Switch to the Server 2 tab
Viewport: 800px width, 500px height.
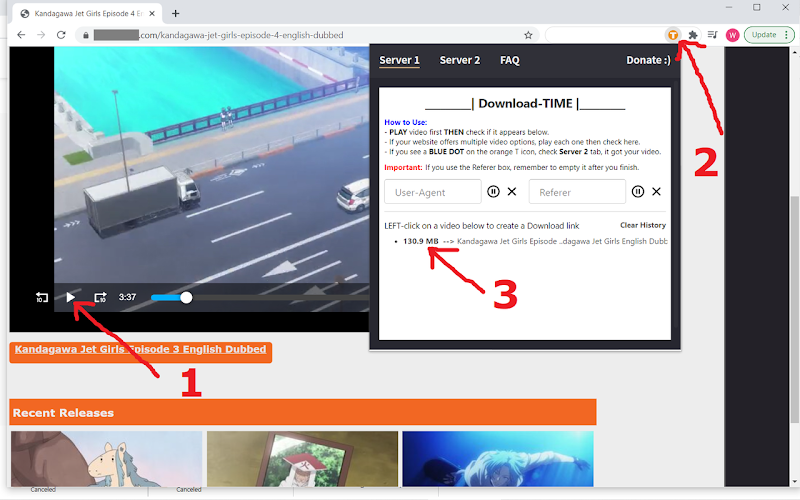pos(460,60)
